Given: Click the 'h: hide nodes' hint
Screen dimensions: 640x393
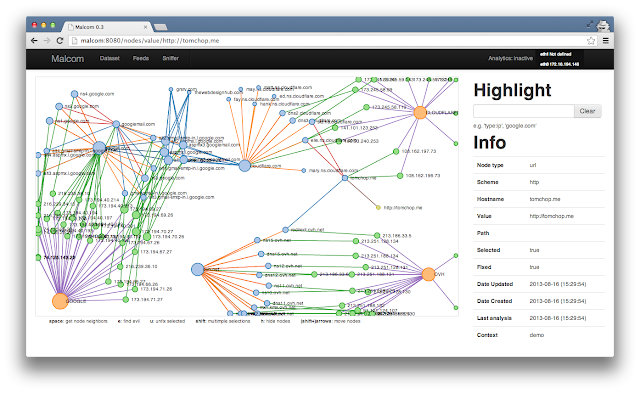Looking at the screenshot, I should click(x=276, y=322).
